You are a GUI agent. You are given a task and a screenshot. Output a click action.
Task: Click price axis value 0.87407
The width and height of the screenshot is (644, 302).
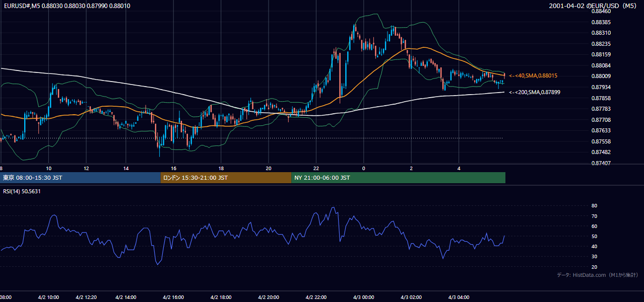pyautogui.click(x=601, y=163)
